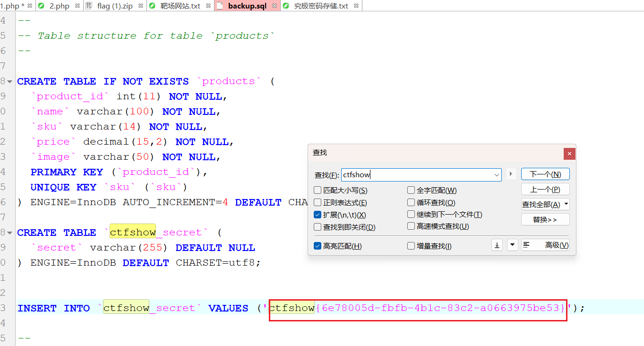Click 下一个(N) find next button
Viewport: 644px width, 346px height.
[545, 174]
